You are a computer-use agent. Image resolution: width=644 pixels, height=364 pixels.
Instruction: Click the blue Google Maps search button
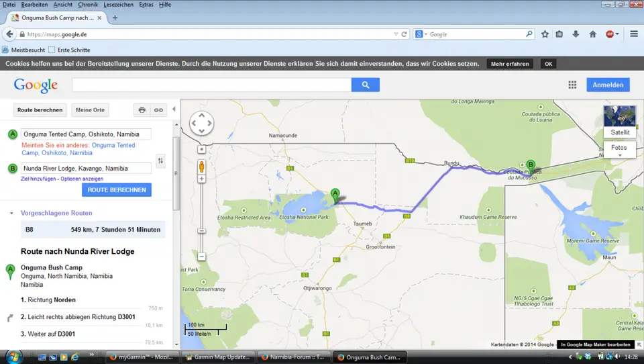[366, 85]
